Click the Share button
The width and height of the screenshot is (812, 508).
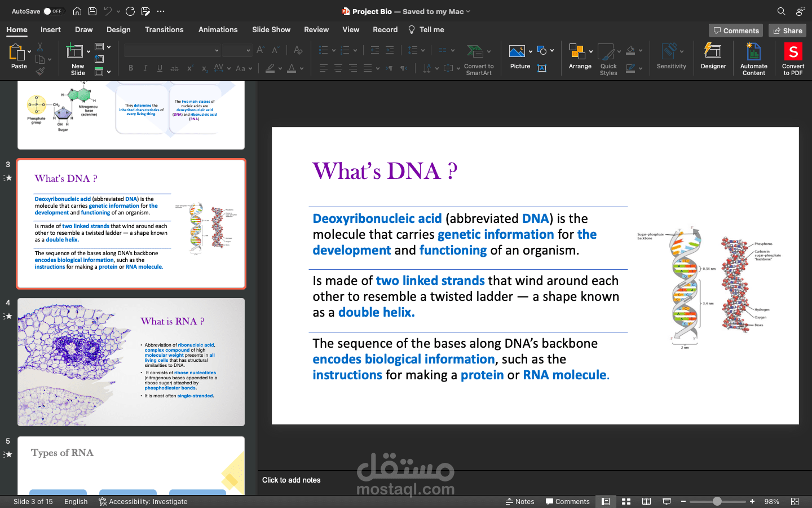pos(787,30)
